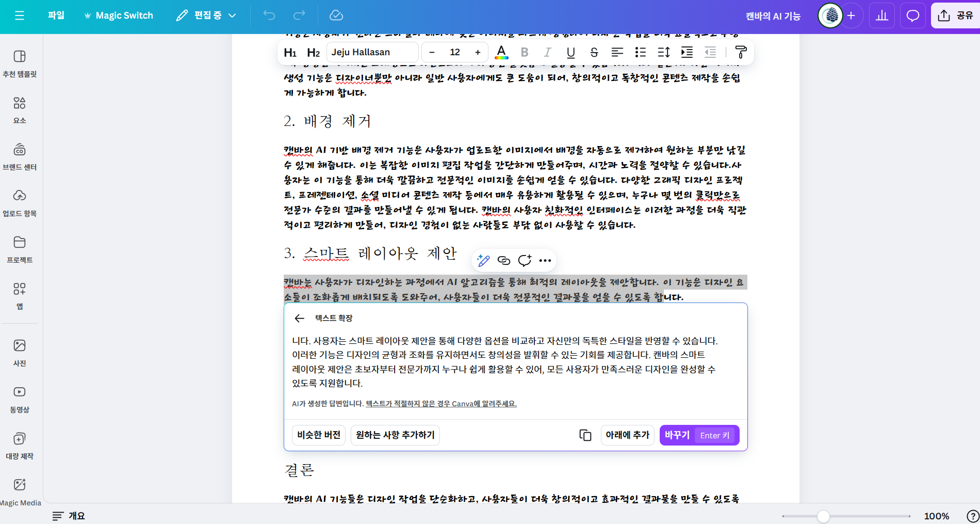980x524 pixels.
Task: Click 원하는 사항 추가하기 button
Action: point(395,435)
